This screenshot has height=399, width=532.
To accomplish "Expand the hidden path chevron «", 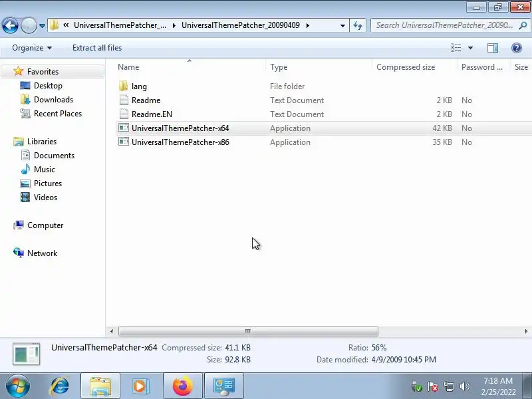I will (66, 25).
